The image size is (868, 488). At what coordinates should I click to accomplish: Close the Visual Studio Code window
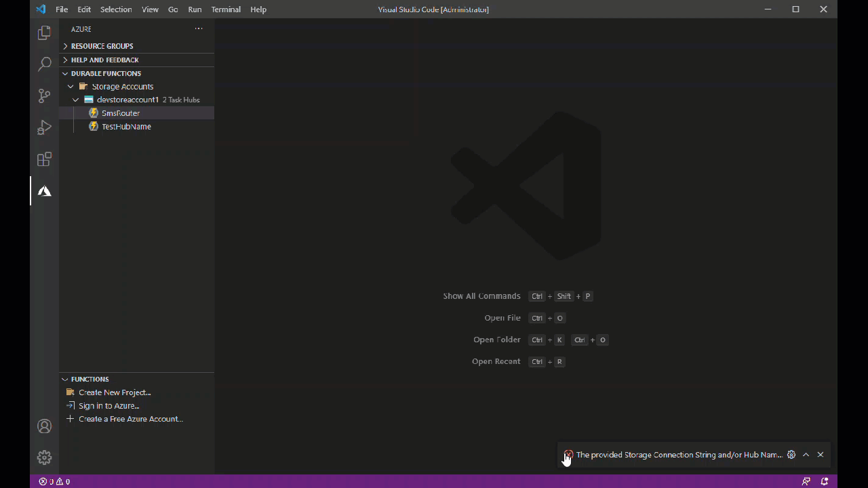(823, 9)
